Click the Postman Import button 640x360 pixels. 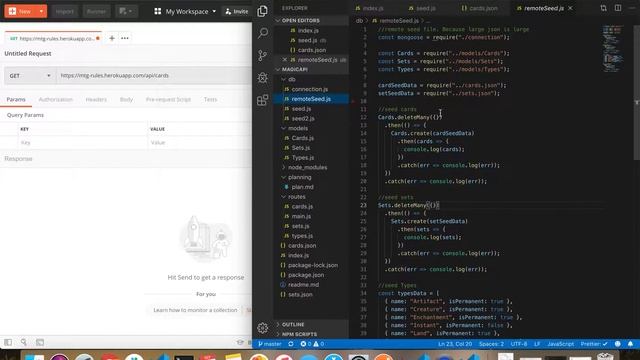(64, 11)
